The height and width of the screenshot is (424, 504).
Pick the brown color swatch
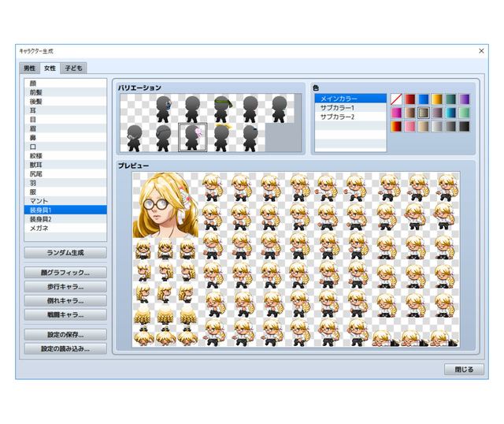409,113
